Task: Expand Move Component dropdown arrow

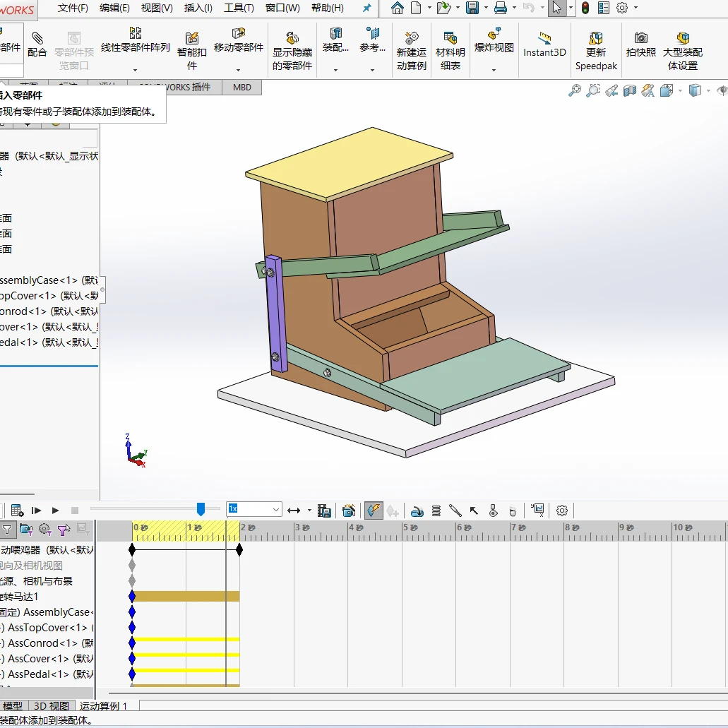Action: pos(238,70)
